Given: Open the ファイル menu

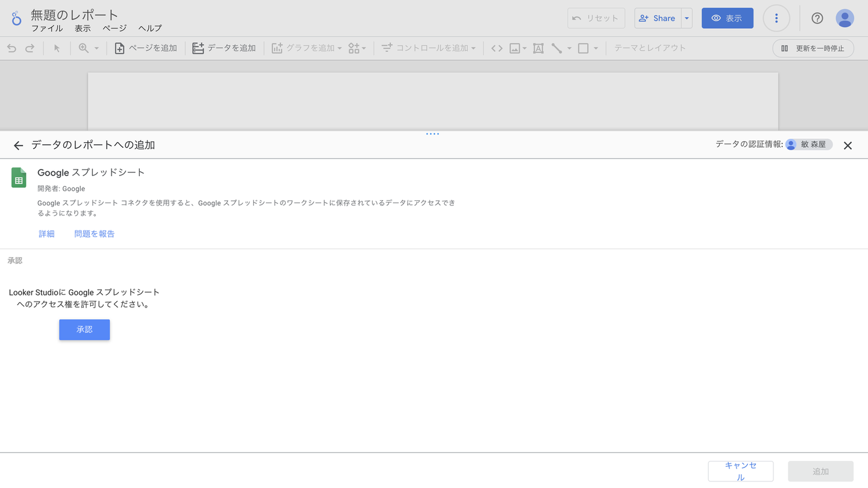Looking at the screenshot, I should pyautogui.click(x=47, y=28).
